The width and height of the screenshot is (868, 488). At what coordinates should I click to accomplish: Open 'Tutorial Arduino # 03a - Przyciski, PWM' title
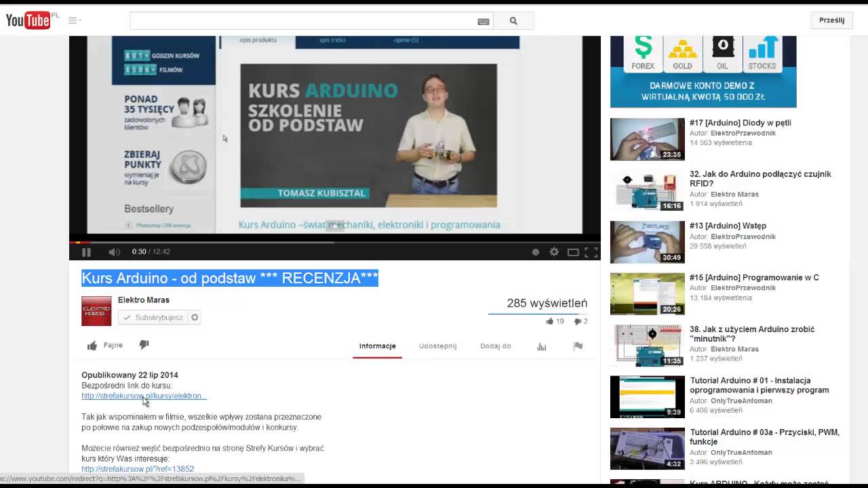point(765,436)
